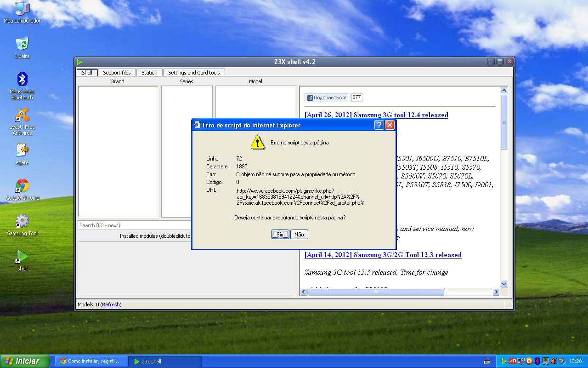Select the avast! Free Antivirus desktop shortcut
This screenshot has height=368, width=588.
(22, 121)
